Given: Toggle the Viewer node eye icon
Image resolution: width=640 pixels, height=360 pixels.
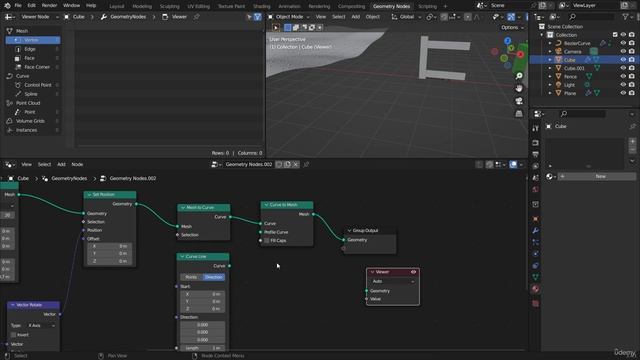Looking at the screenshot, I should point(413,272).
